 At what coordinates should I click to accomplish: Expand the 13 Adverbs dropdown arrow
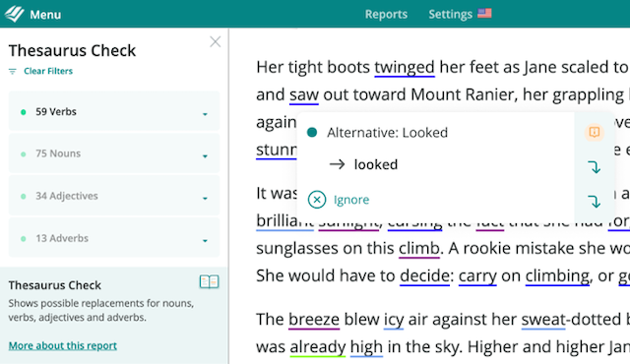(x=205, y=241)
